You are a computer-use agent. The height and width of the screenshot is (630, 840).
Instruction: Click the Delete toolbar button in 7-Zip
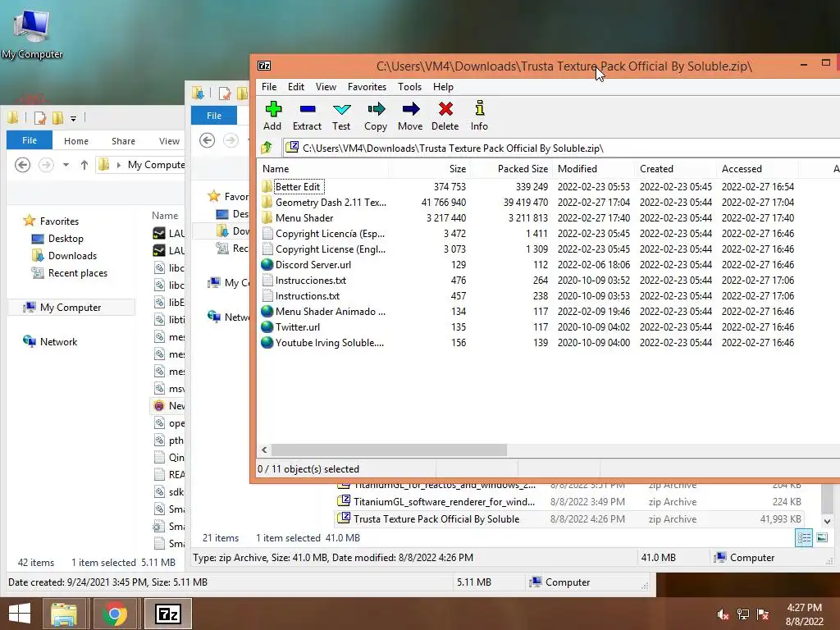(445, 116)
